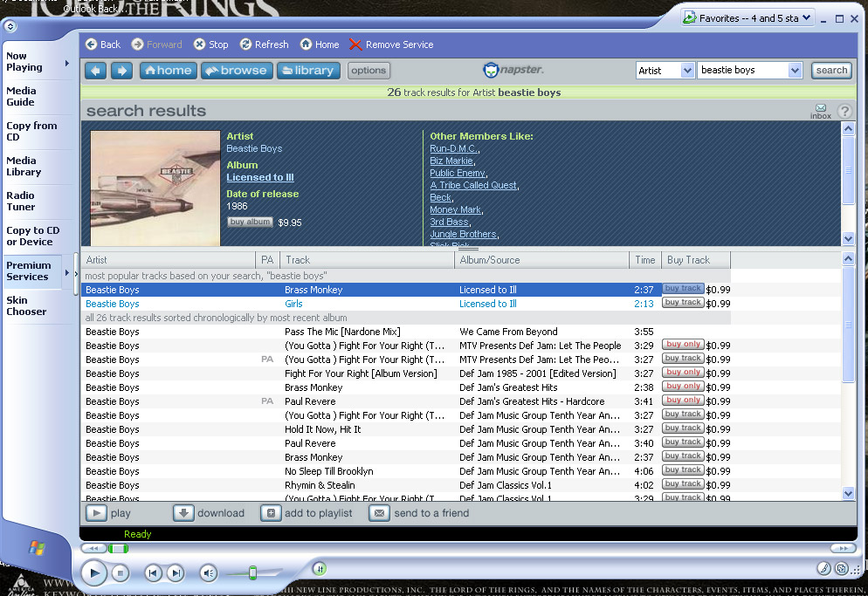Expand the Premium Services submenu arrow
Viewport: 868px width, 596px height.
tap(67, 273)
